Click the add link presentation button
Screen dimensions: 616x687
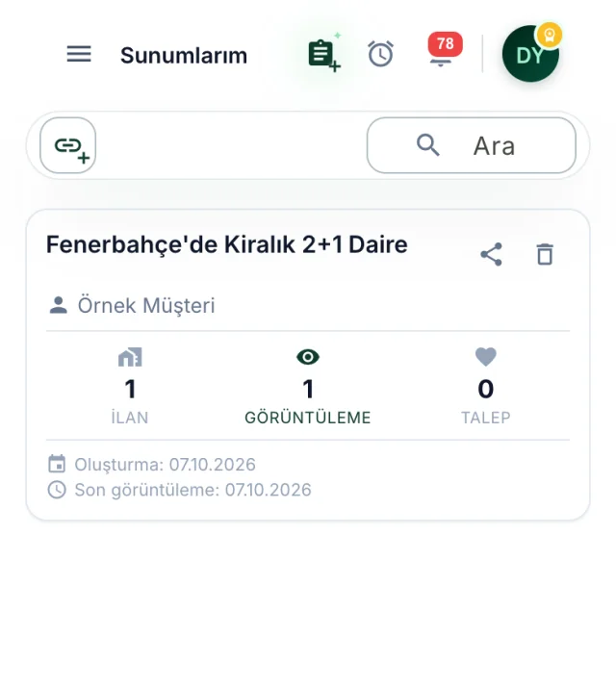coord(68,145)
